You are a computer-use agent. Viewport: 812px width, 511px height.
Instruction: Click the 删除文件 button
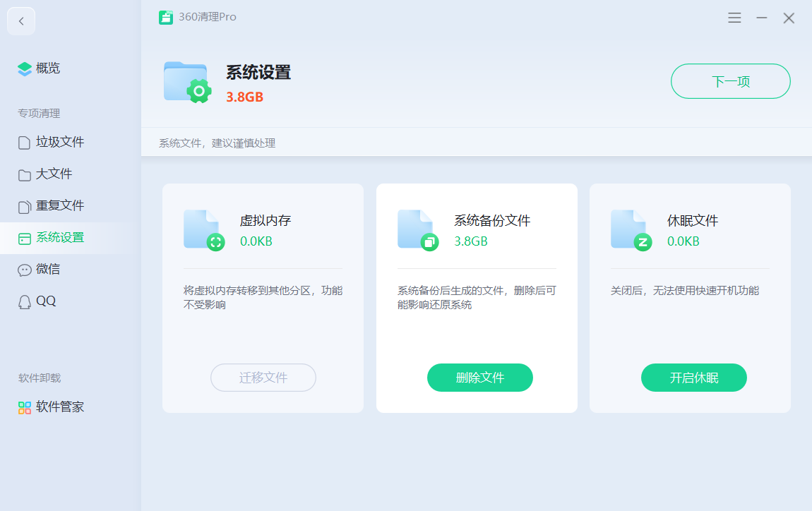pyautogui.click(x=480, y=378)
